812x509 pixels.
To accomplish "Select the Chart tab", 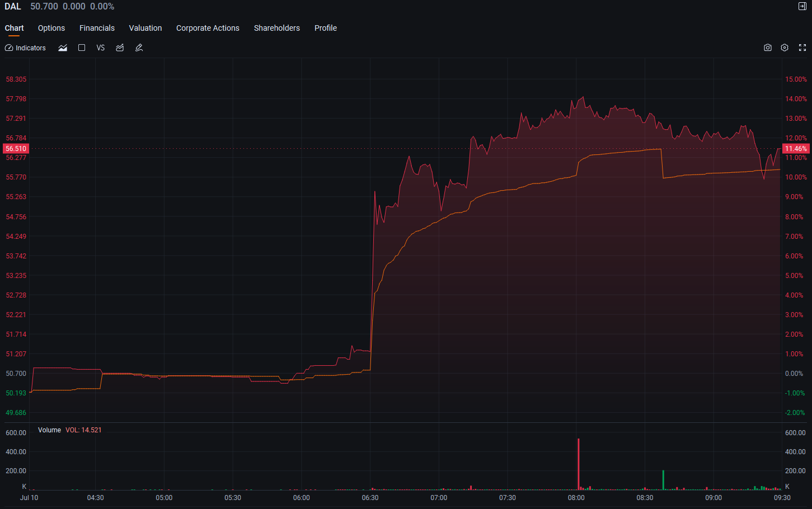I will click(14, 28).
